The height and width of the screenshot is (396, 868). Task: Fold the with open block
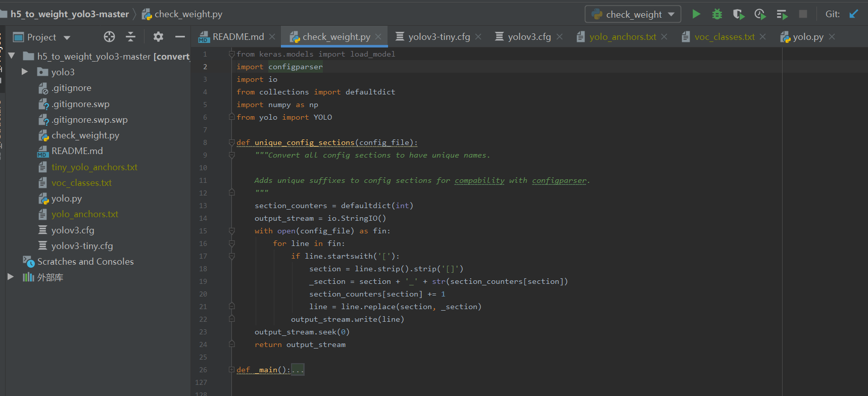[231, 231]
